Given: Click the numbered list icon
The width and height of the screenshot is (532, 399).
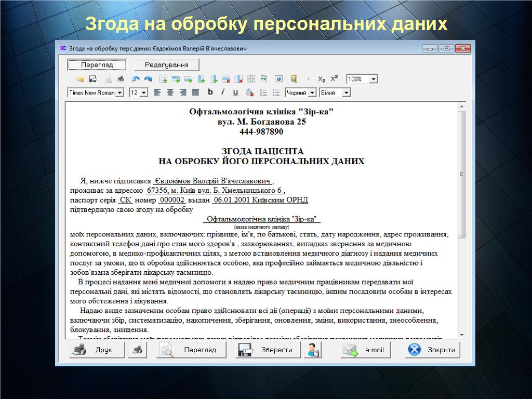Looking at the screenshot, I should pyautogui.click(x=263, y=93).
